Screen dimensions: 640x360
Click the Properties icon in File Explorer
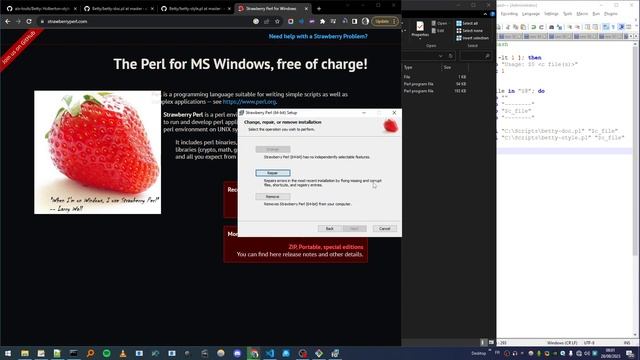pyautogui.click(x=420, y=29)
